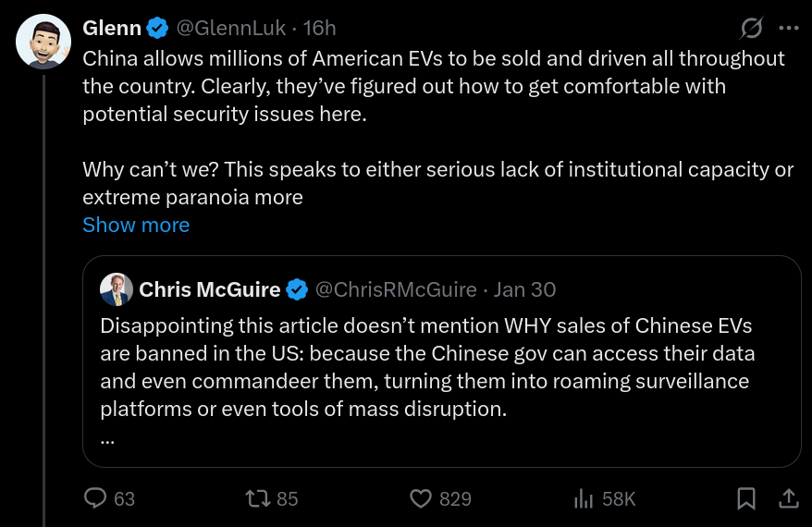This screenshot has height=527, width=812.
Task: Click the 829 likes count
Action: (455, 498)
